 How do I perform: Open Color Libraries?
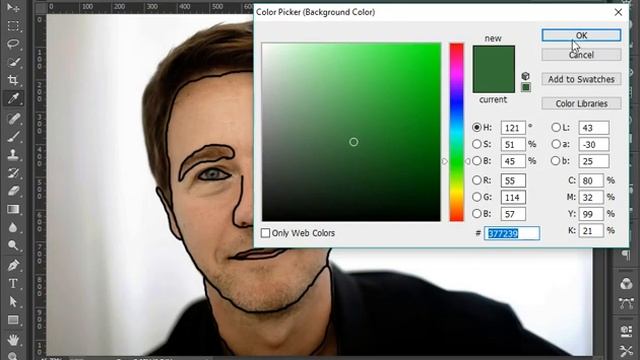(x=581, y=104)
